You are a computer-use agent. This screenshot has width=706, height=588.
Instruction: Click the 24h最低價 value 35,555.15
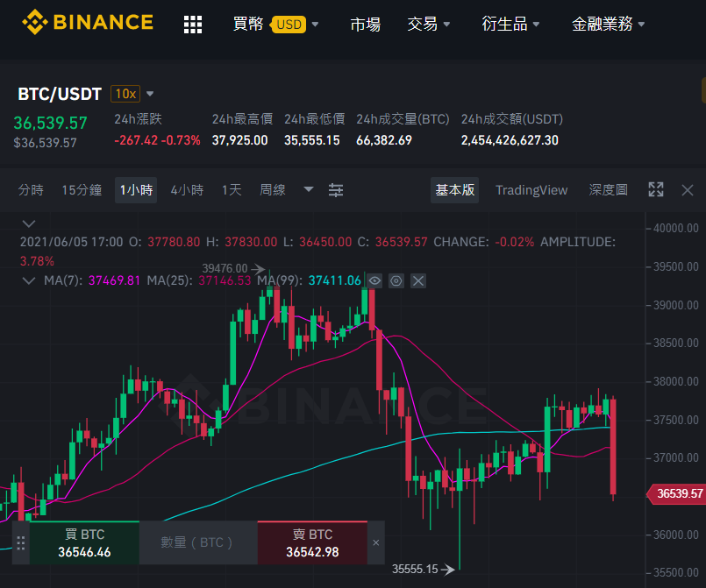[311, 140]
